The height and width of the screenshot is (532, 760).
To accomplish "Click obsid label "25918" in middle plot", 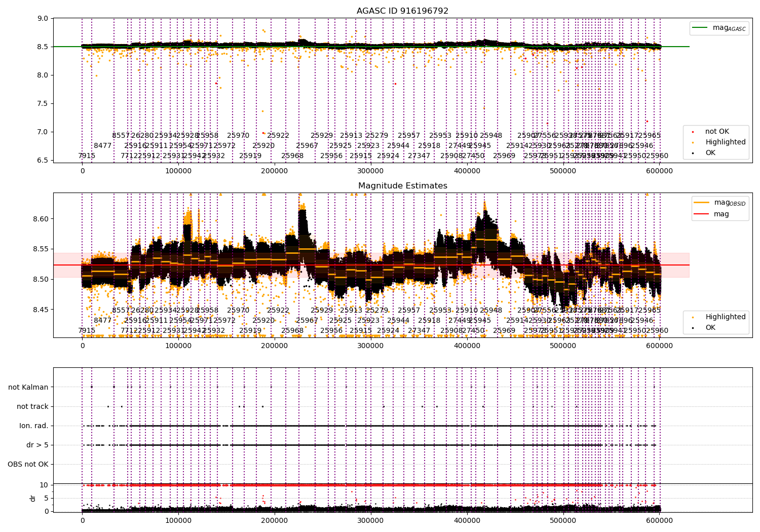I will point(429,321).
